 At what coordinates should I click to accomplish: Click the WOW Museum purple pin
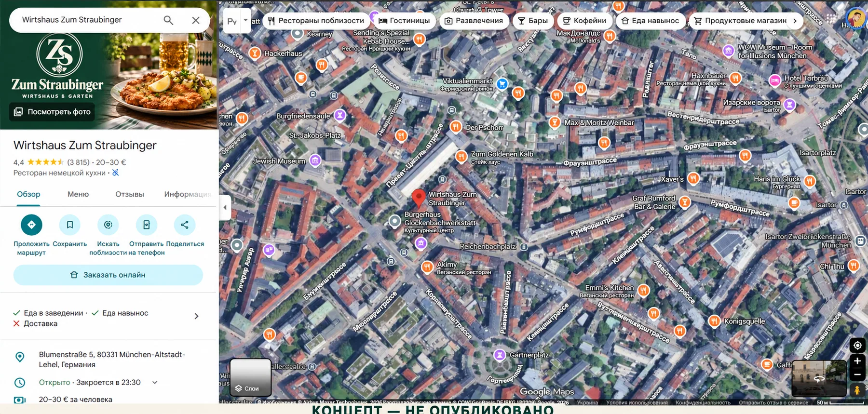(729, 50)
